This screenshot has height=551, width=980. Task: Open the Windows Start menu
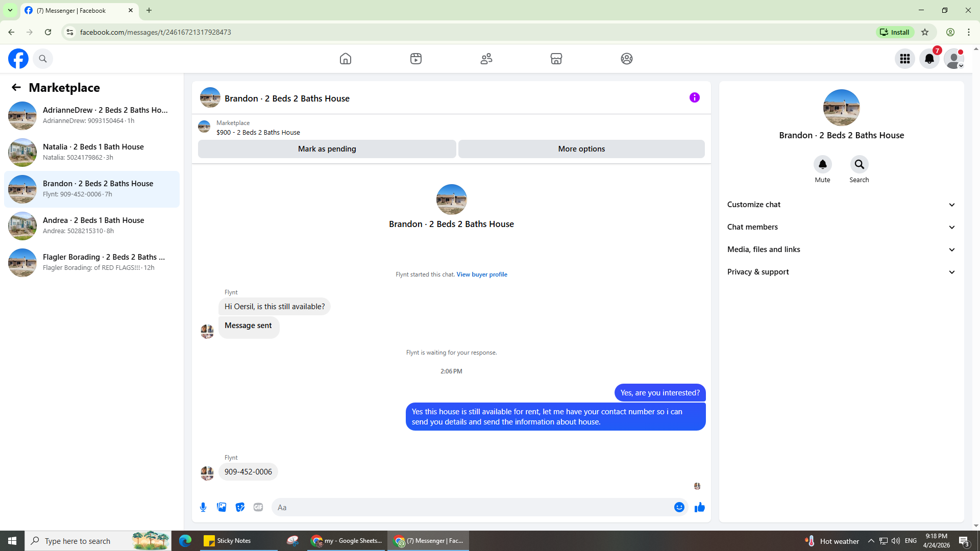coord(12,541)
